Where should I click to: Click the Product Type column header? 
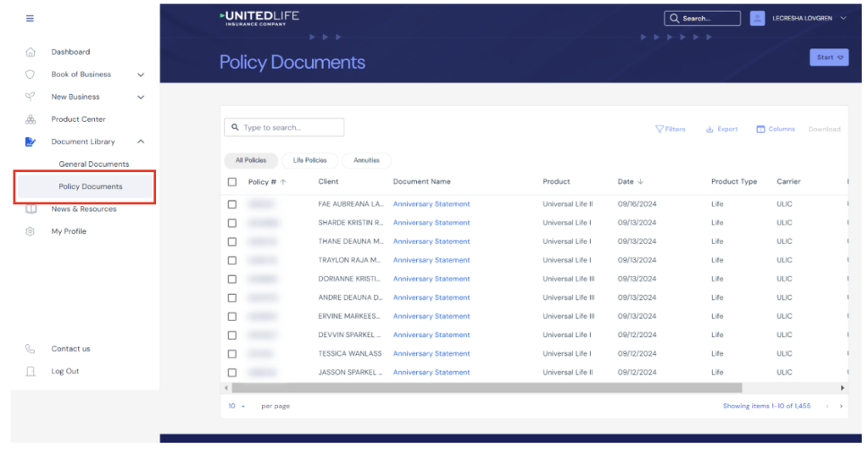tap(734, 182)
